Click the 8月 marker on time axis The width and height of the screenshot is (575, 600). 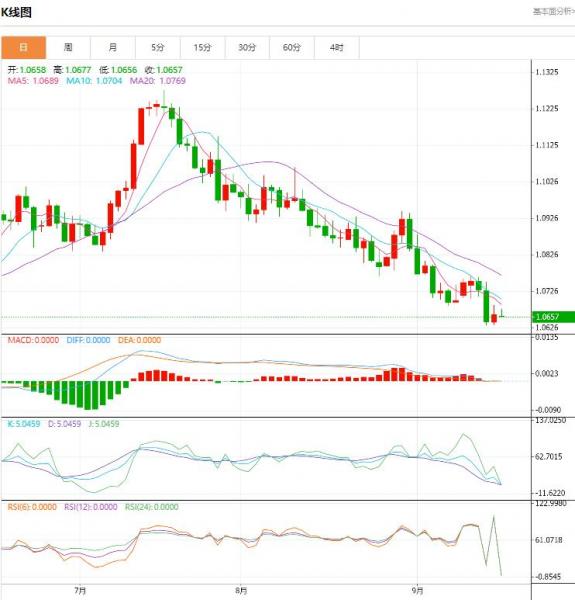point(241,590)
